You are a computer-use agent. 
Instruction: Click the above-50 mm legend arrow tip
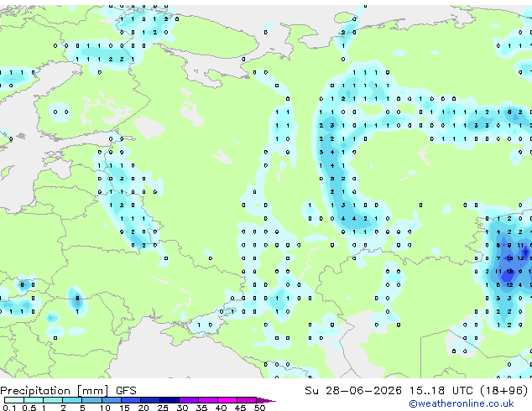pos(266,400)
